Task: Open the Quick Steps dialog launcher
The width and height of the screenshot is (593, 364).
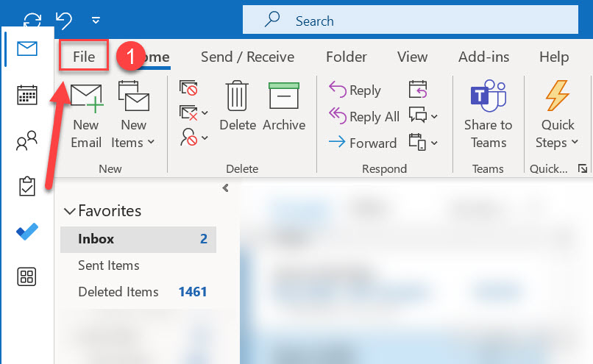Action: point(583,168)
